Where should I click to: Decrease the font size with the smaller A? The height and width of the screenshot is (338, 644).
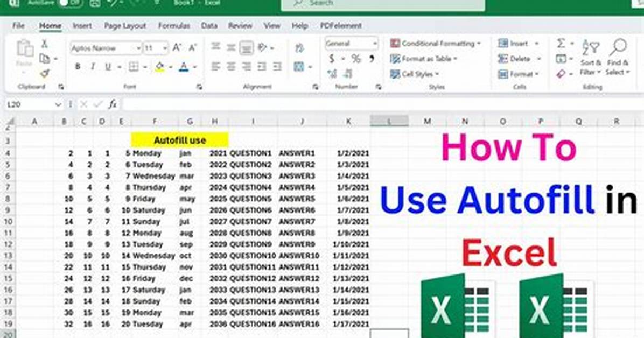pos(193,48)
